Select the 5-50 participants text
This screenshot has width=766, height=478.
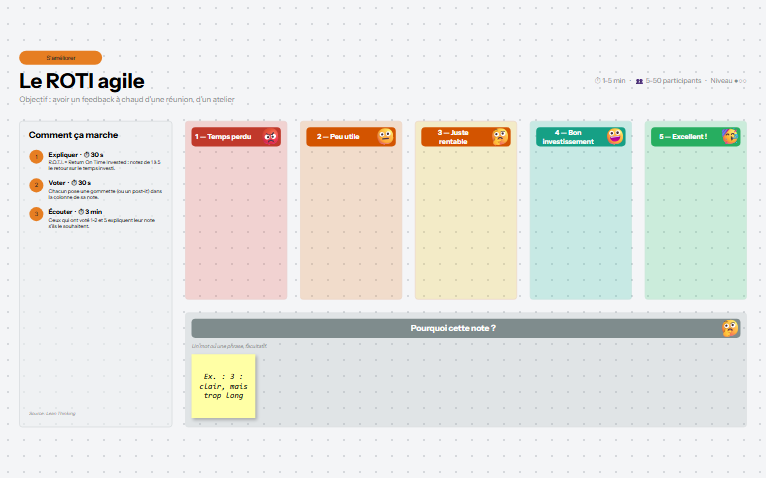673,81
